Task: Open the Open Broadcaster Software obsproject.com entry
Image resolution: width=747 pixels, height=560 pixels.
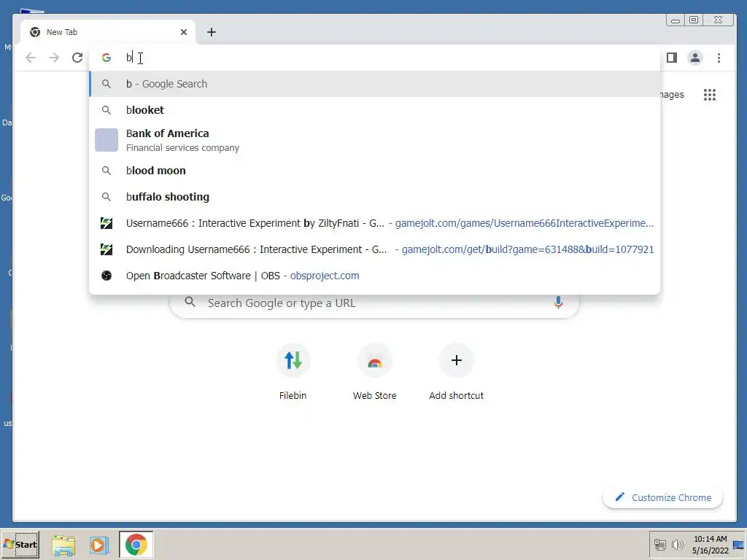Action: pos(375,275)
